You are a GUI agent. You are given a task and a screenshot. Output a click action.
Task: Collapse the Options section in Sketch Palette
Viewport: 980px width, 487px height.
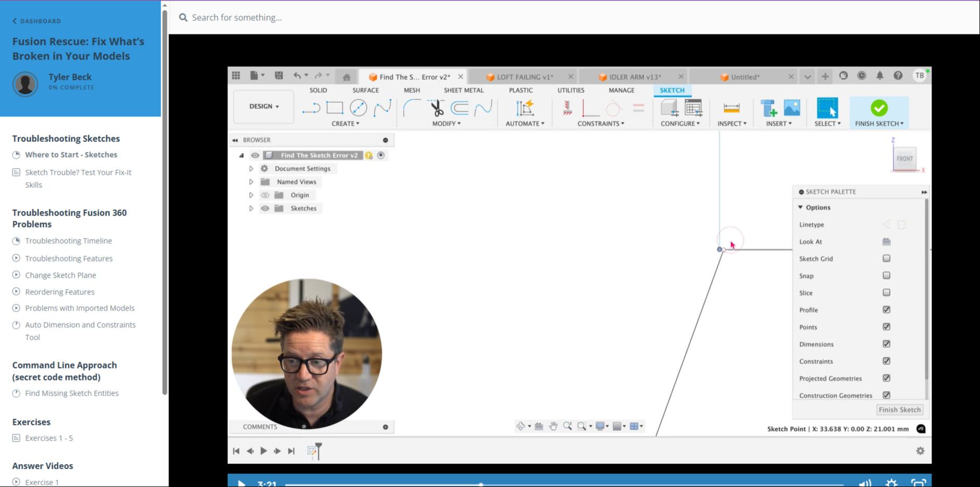point(801,207)
